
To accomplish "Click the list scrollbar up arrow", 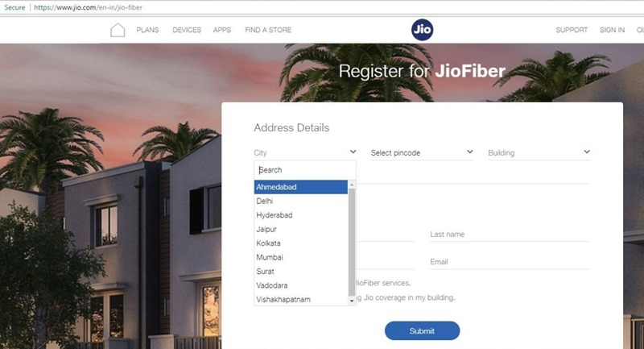I will click(352, 185).
